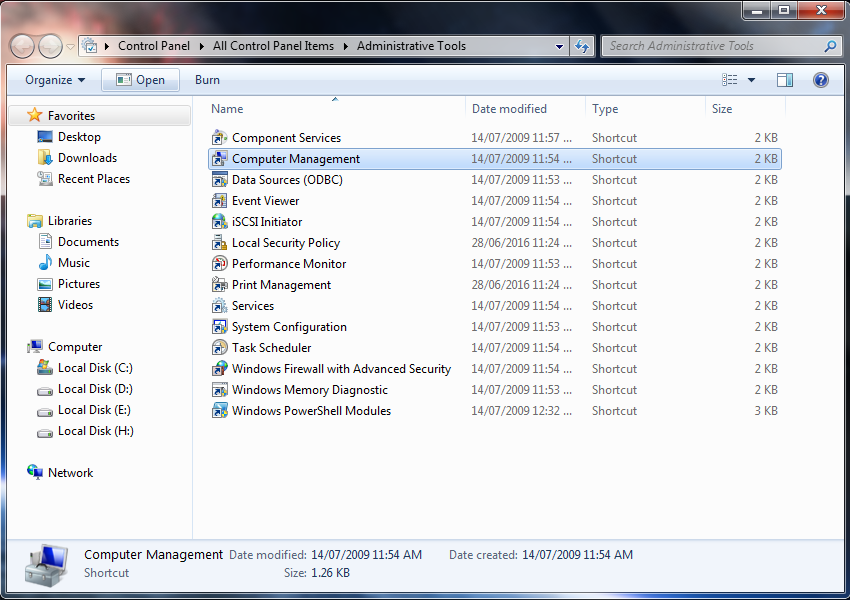
Task: Open the Organize dropdown menu
Action: (x=55, y=80)
